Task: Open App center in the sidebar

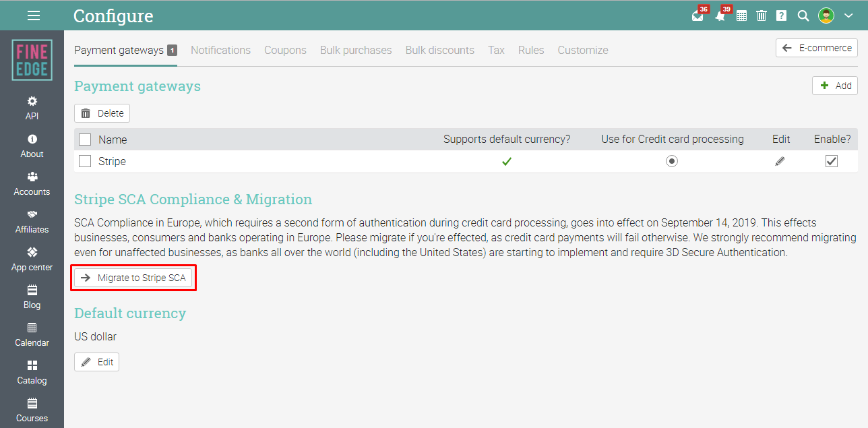Action: coord(32,259)
